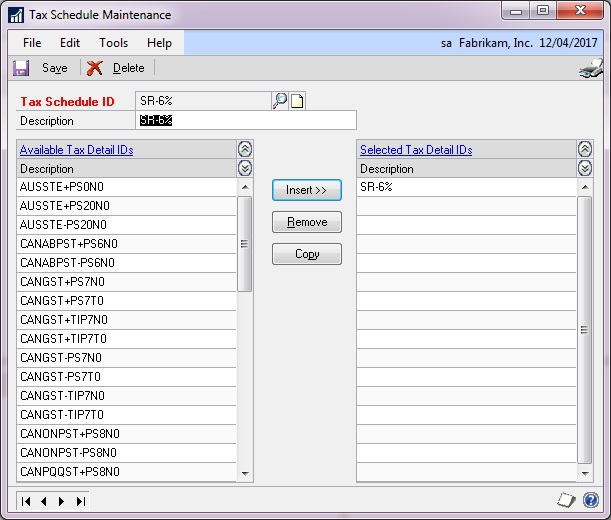The height and width of the screenshot is (520, 611).
Task: Click the Remove button
Action: click(x=307, y=222)
